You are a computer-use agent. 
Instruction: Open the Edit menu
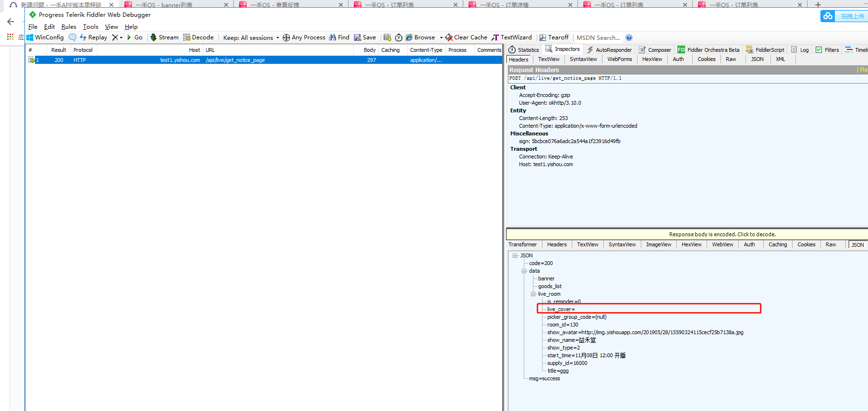[x=49, y=27]
